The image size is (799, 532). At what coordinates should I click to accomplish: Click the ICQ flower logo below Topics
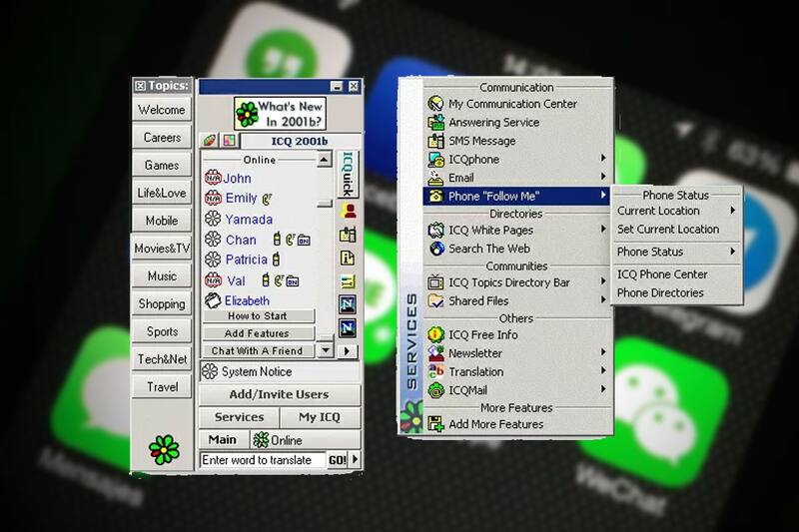click(163, 448)
